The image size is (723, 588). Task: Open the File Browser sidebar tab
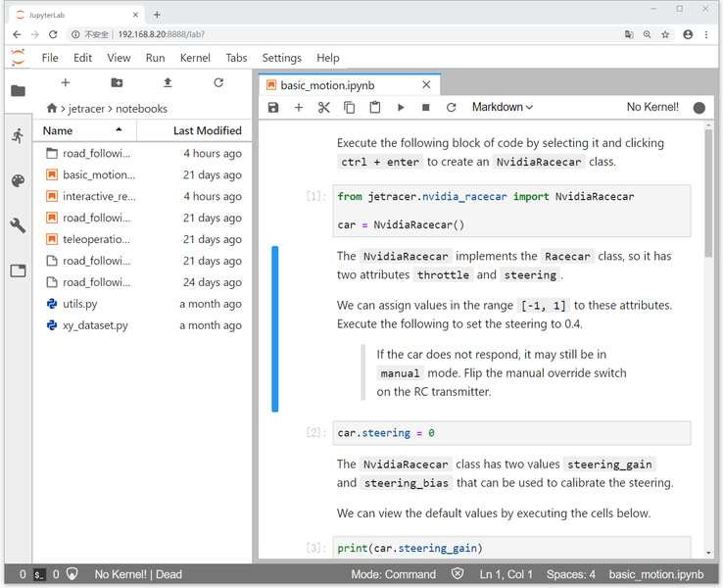(18, 91)
